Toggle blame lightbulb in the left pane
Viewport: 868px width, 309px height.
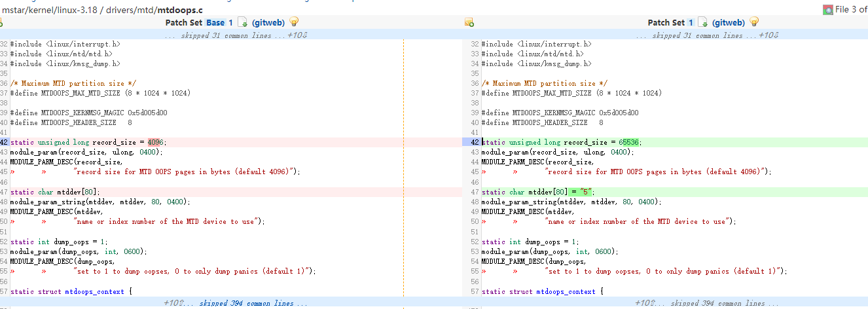point(295,22)
